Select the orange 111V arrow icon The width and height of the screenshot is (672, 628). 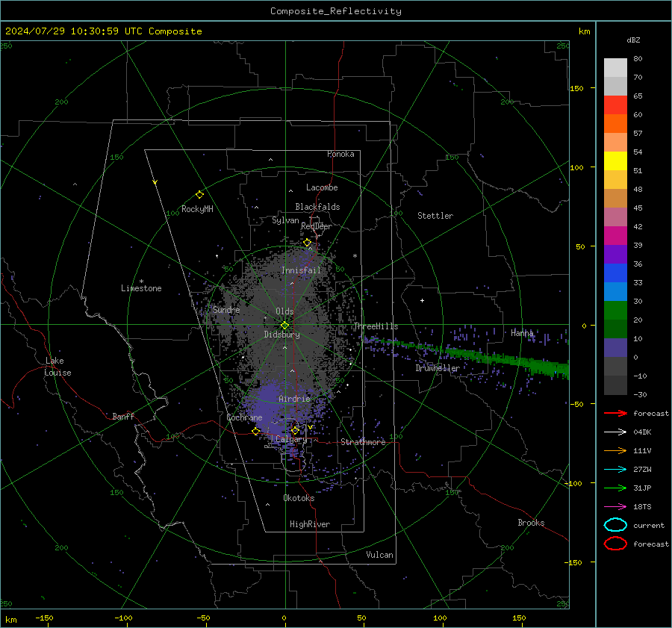(615, 450)
